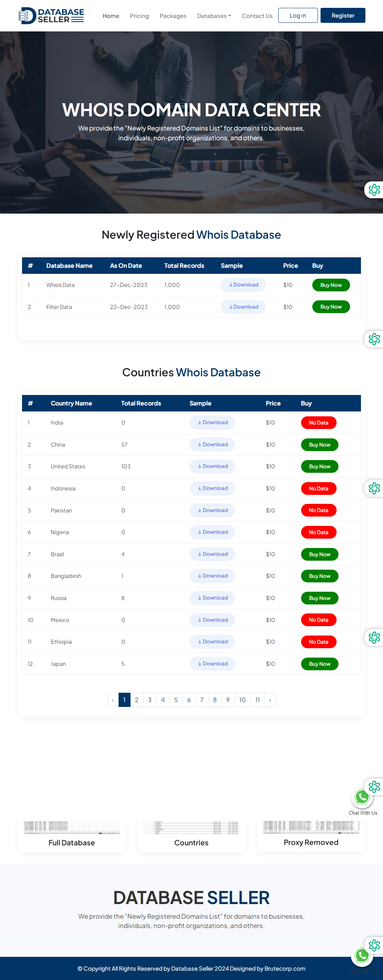Expand the Databases dropdown menu
383x980 pixels.
click(214, 16)
